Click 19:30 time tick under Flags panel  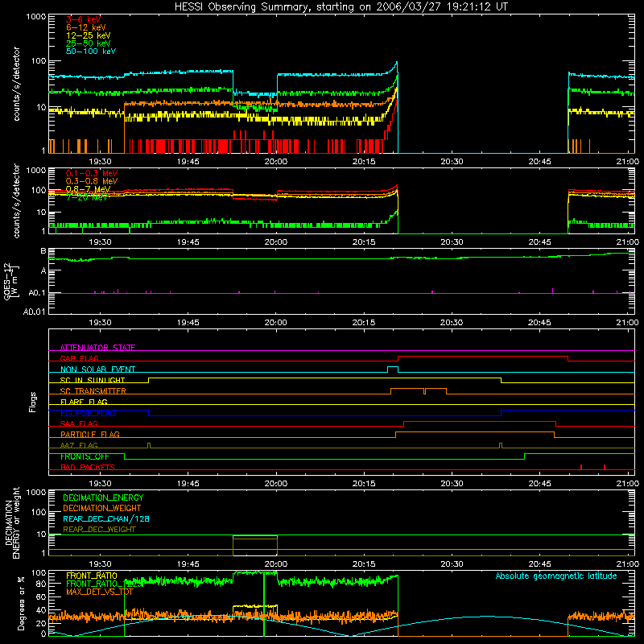click(x=100, y=484)
